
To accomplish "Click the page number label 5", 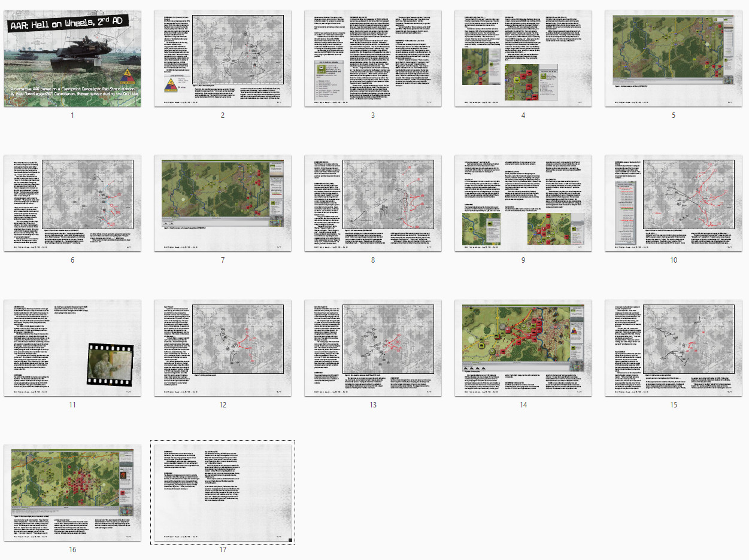I will pyautogui.click(x=674, y=115).
